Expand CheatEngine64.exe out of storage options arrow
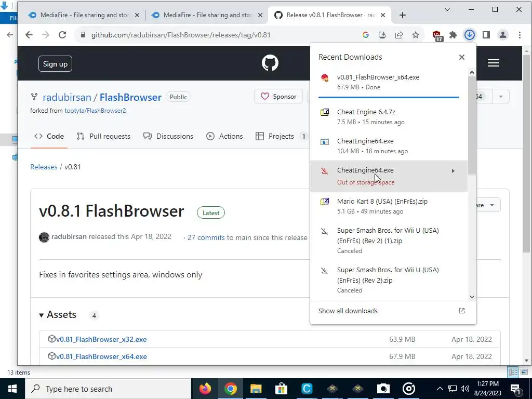The image size is (532, 399). click(453, 170)
